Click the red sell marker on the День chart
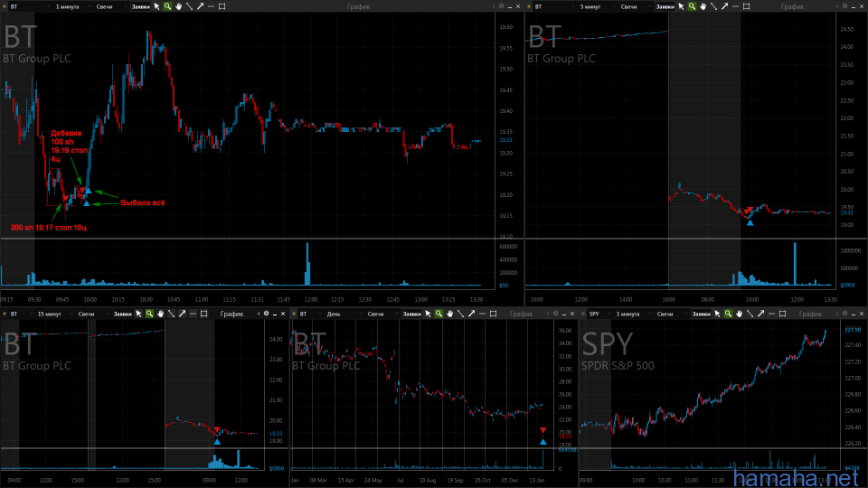This screenshot has width=868, height=488. (543, 430)
